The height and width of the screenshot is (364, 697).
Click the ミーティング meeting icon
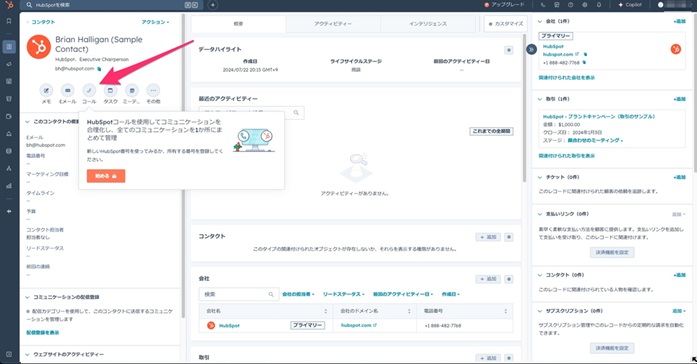tap(132, 91)
